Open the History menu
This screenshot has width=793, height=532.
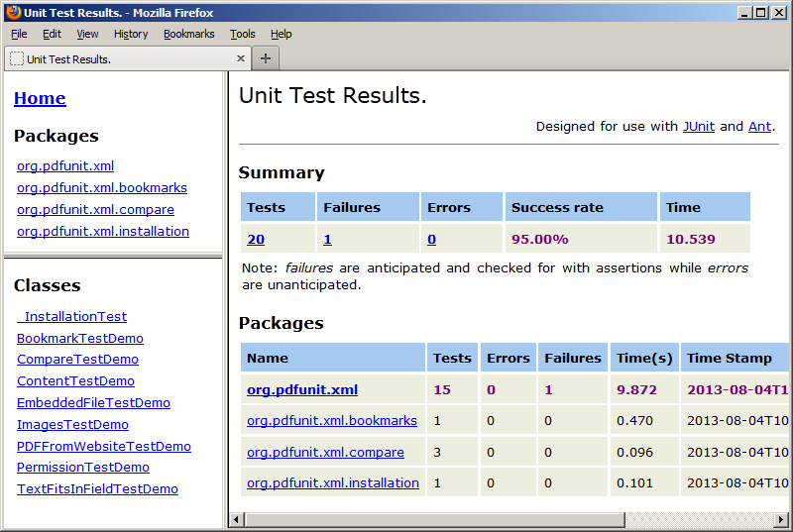(131, 34)
